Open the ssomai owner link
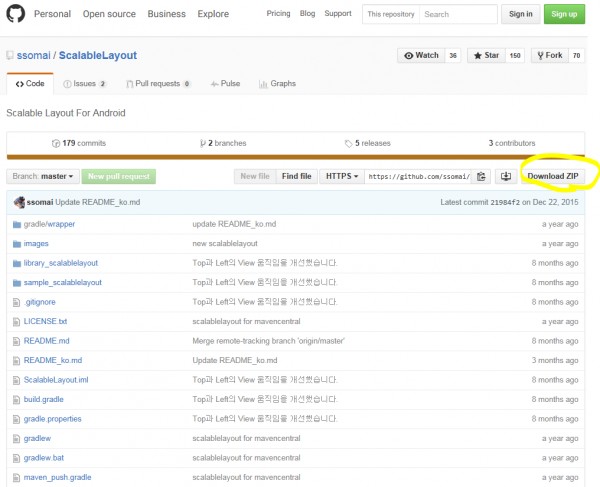 coord(33,55)
